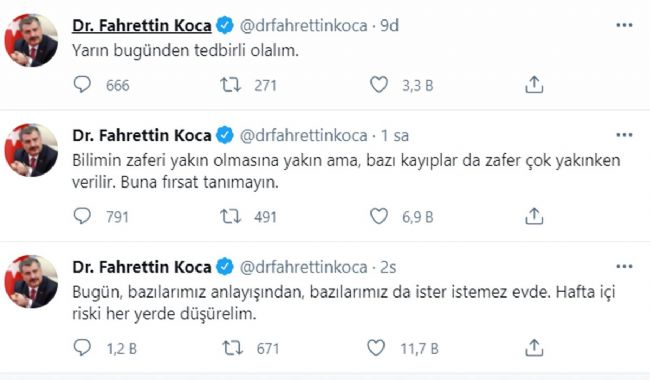
Task: Open the '1 sa' timestamp link
Action: (x=395, y=136)
